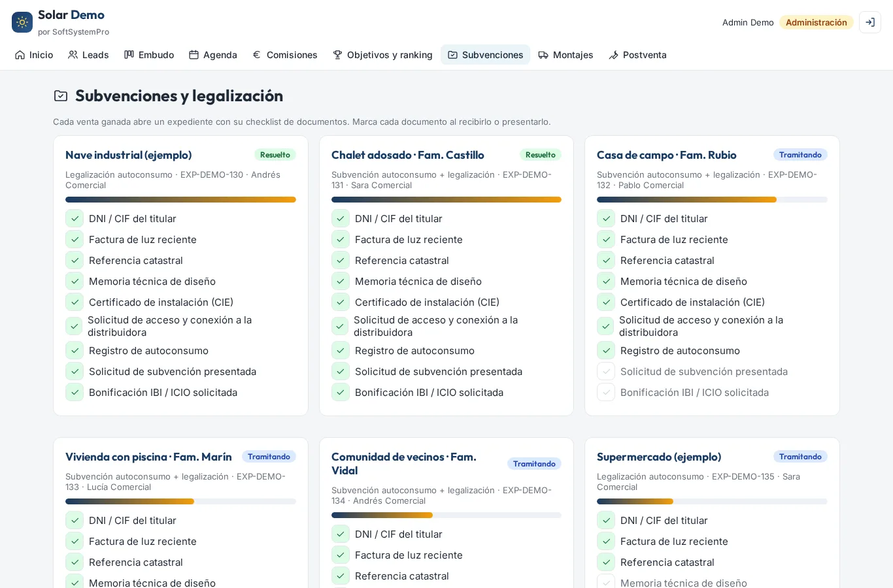Screen dimensions: 893x588
Task: Check Bonificación IBI / ICIO in Casa de campo
Action: point(606,393)
